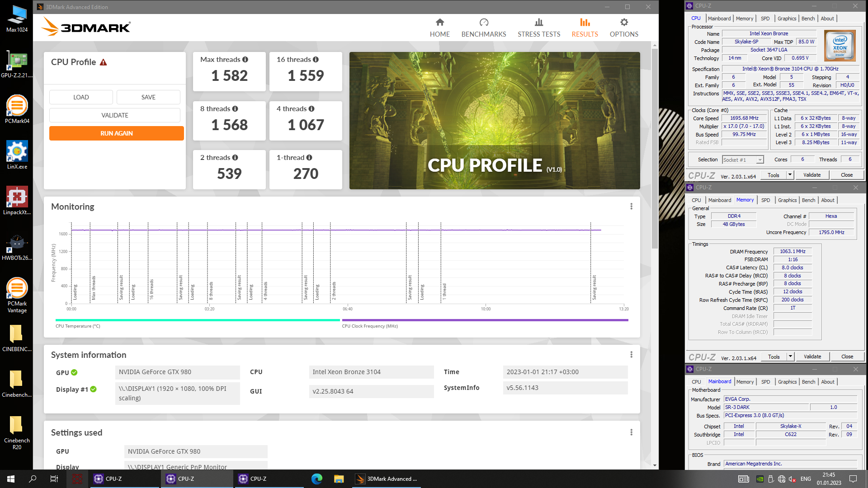Click RUN AGAIN orange button
The width and height of the screenshot is (868, 488).
(x=117, y=133)
